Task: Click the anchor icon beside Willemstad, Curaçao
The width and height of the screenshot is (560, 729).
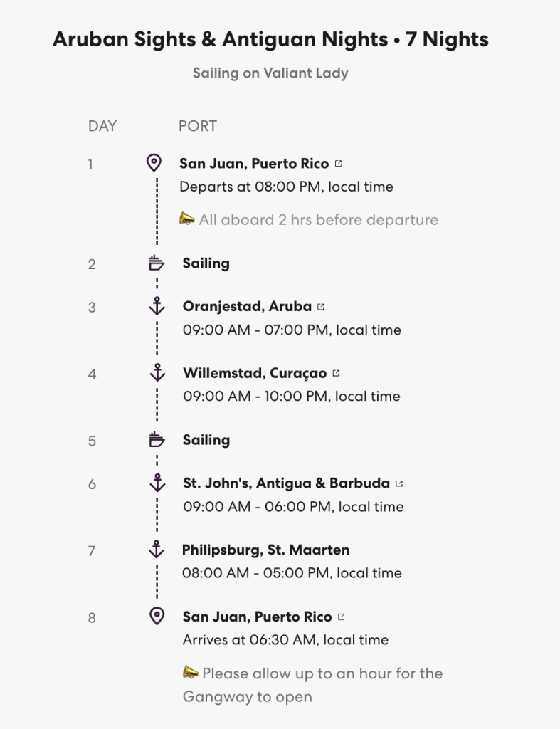Action: click(157, 372)
